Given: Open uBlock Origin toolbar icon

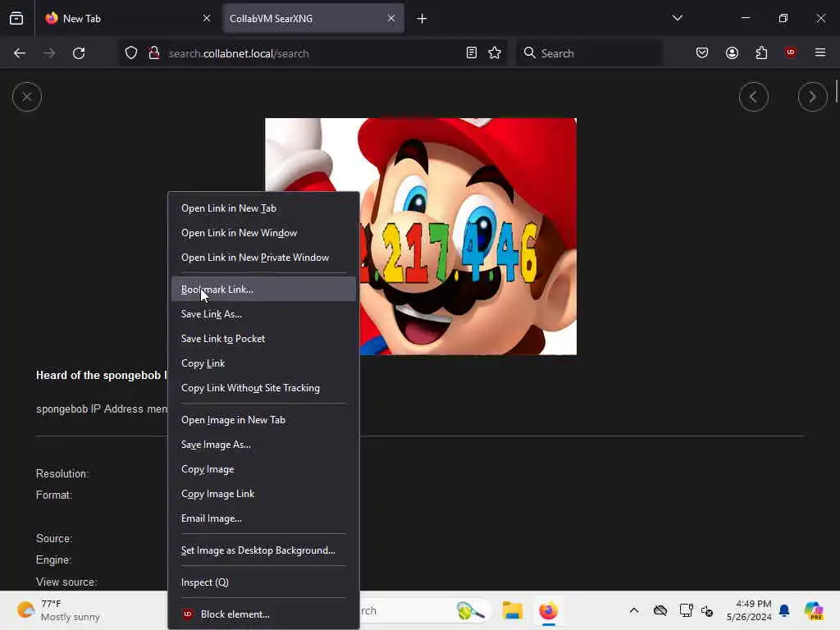Looking at the screenshot, I should pyautogui.click(x=791, y=52).
